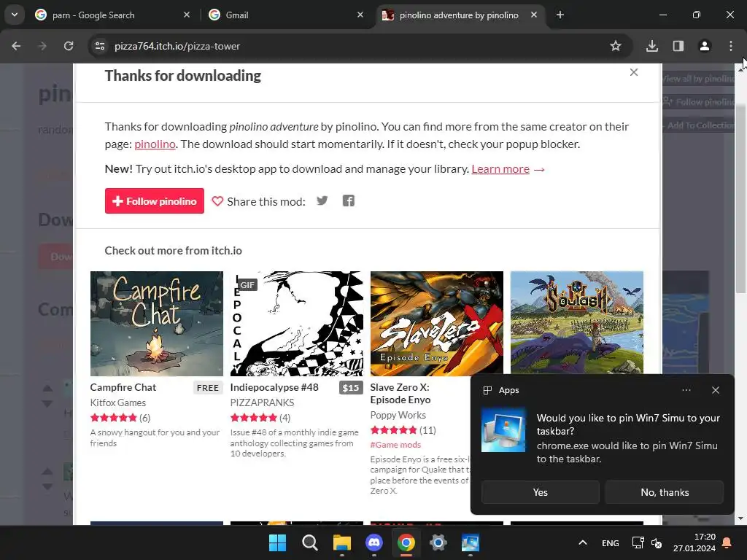The image size is (747, 560).
Task: Open the Indiepocalypse #48 cover thumbnail
Action: click(297, 324)
